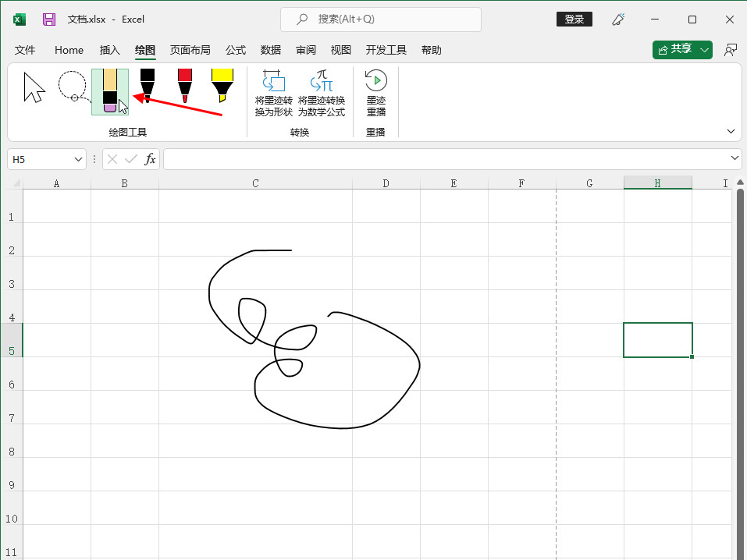Image resolution: width=747 pixels, height=560 pixels.
Task: Collapse the ribbon with the chevron
Action: tap(731, 132)
